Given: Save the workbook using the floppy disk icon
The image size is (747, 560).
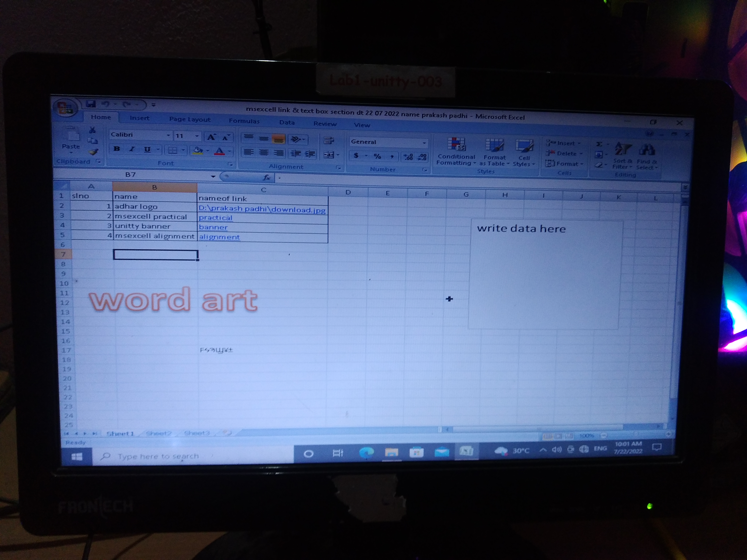Looking at the screenshot, I should tap(91, 104).
